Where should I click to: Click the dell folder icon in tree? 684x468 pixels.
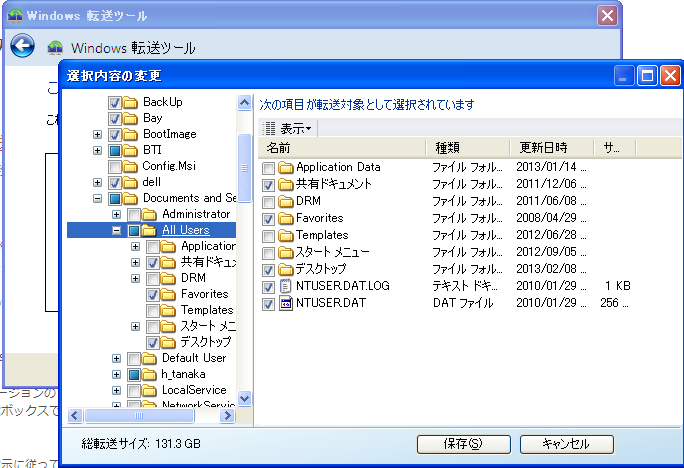[130, 182]
